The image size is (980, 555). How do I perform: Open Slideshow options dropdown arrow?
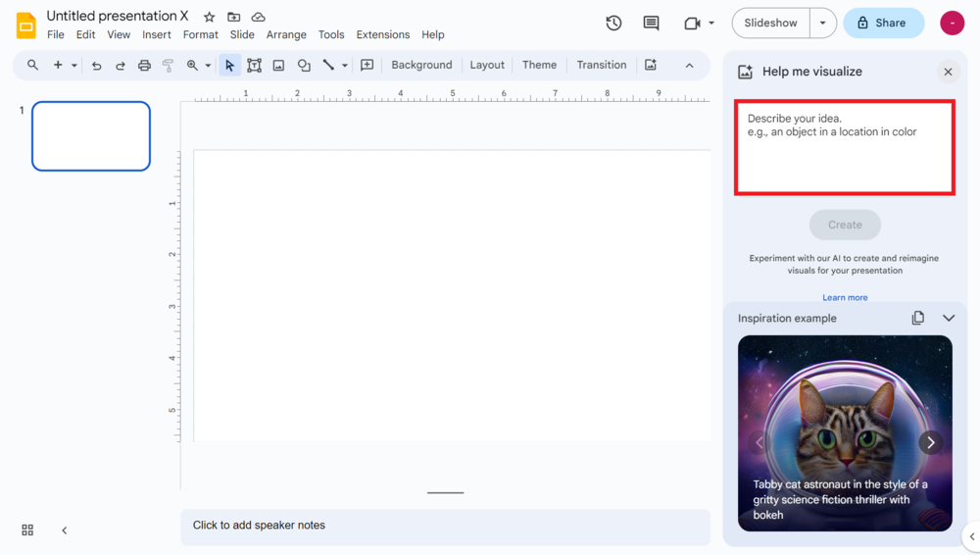(x=822, y=23)
